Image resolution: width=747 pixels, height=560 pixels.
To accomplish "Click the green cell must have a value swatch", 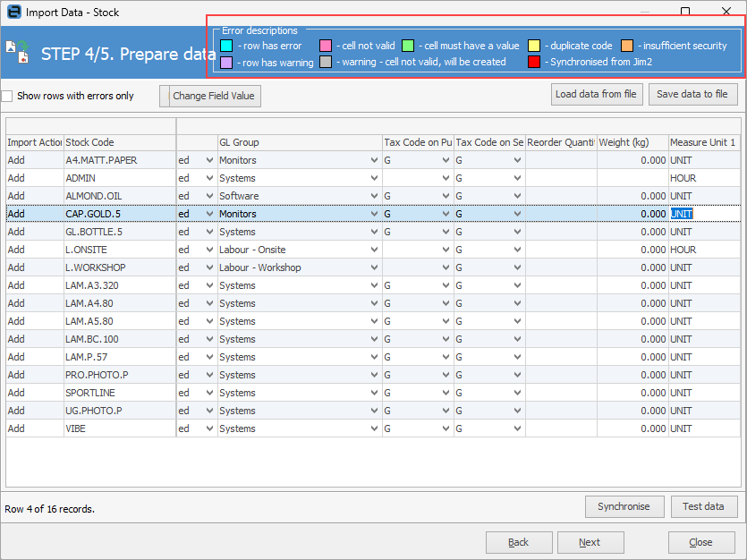I will (408, 46).
